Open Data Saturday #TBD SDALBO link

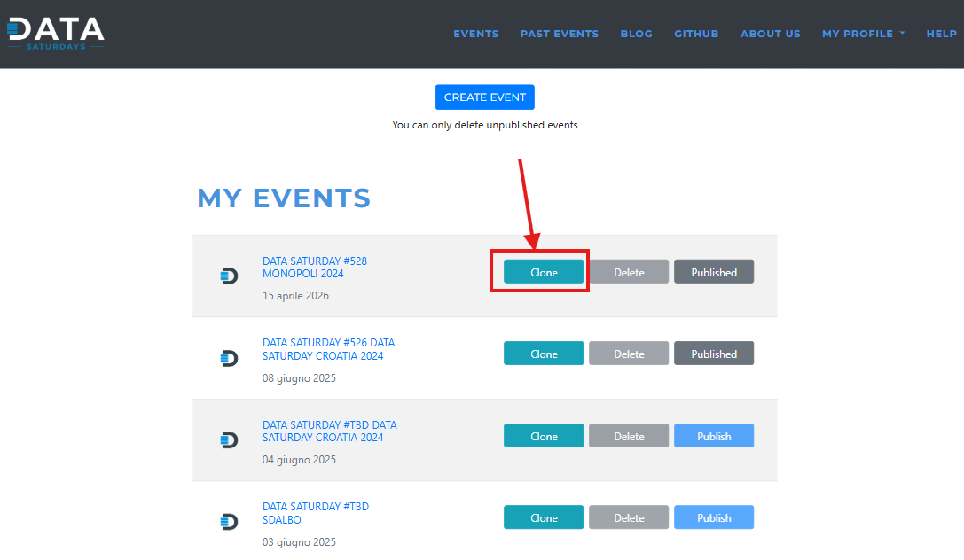tap(316, 513)
